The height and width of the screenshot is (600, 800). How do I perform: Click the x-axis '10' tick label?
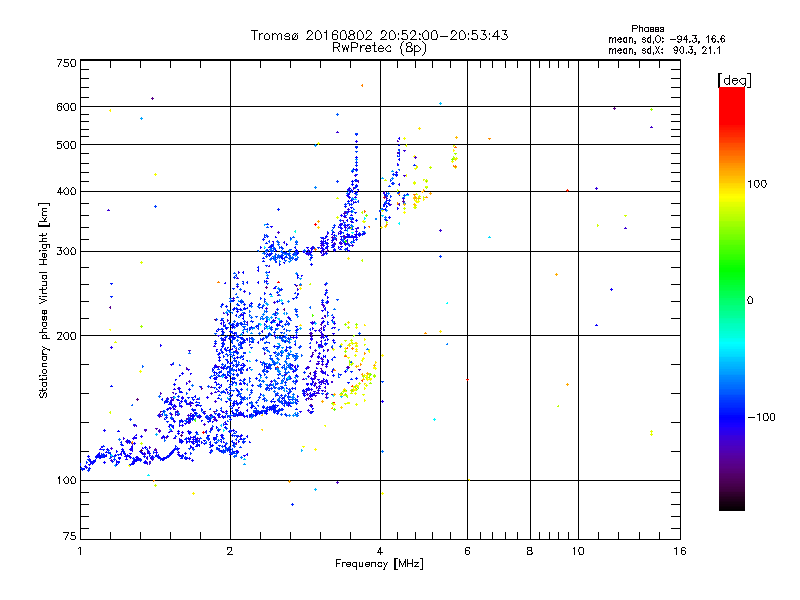point(578,551)
